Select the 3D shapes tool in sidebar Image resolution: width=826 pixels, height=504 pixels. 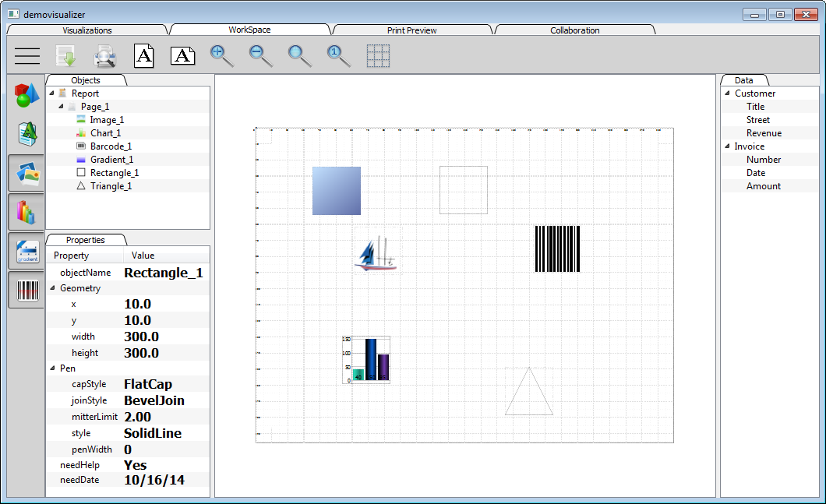click(x=26, y=96)
